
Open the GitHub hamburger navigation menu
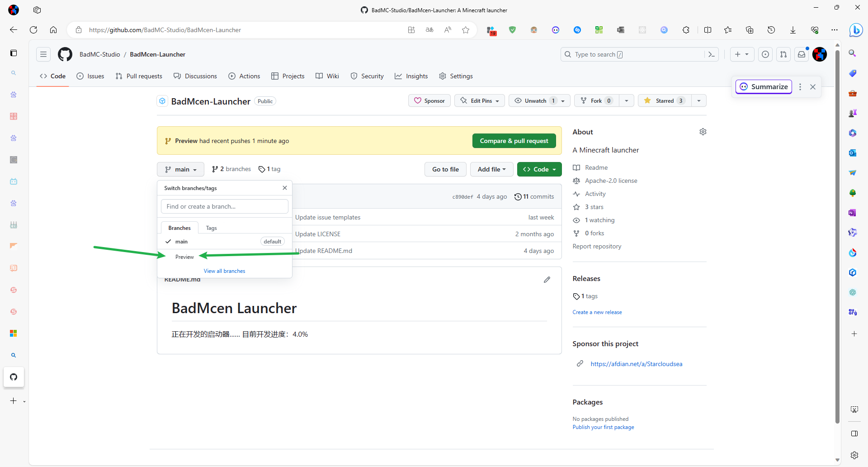click(43, 54)
